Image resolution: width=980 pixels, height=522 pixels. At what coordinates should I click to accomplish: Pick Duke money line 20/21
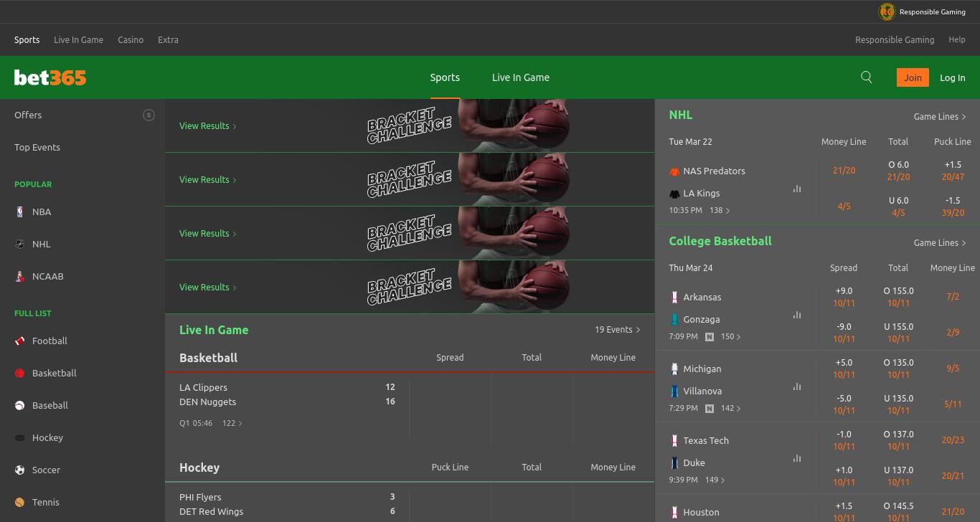[x=953, y=476]
